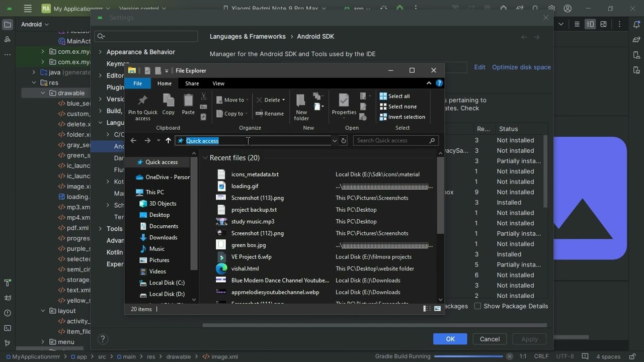Click the file list vertical scrollbar
Viewport: 644px width, 362px height.
pos(440,196)
